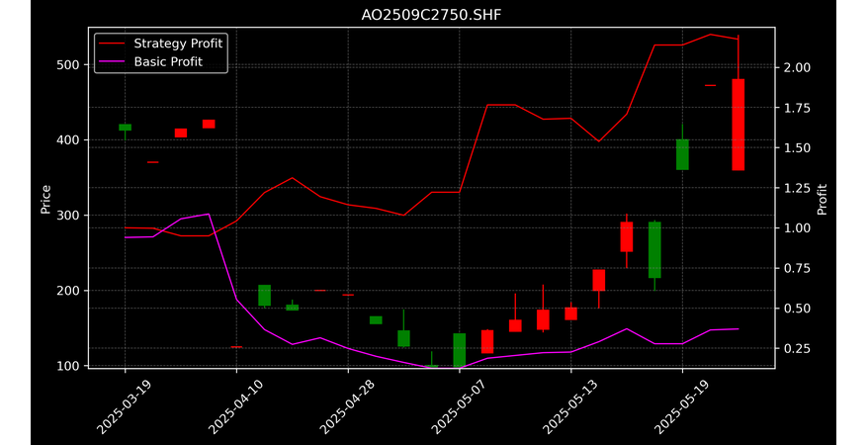Screen dimensions: 868x445
Task: Click the chart title AO2509C2750.SHF
Action: tap(431, 15)
